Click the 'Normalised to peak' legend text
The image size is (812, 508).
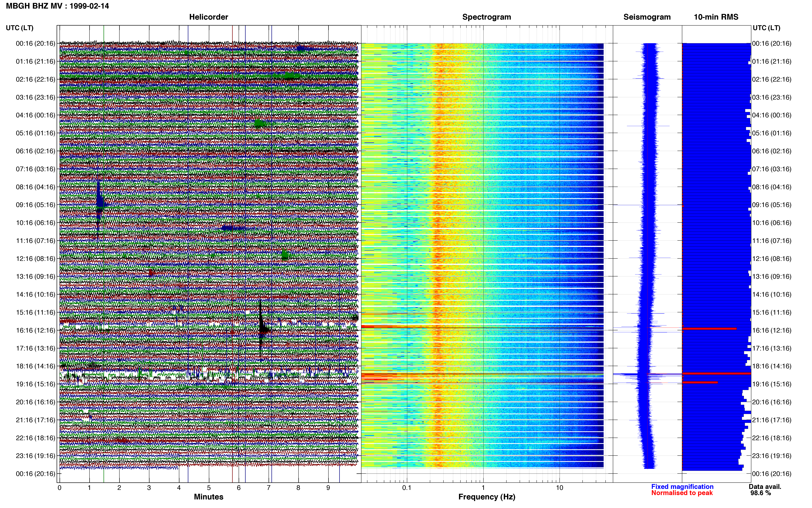[682, 493]
